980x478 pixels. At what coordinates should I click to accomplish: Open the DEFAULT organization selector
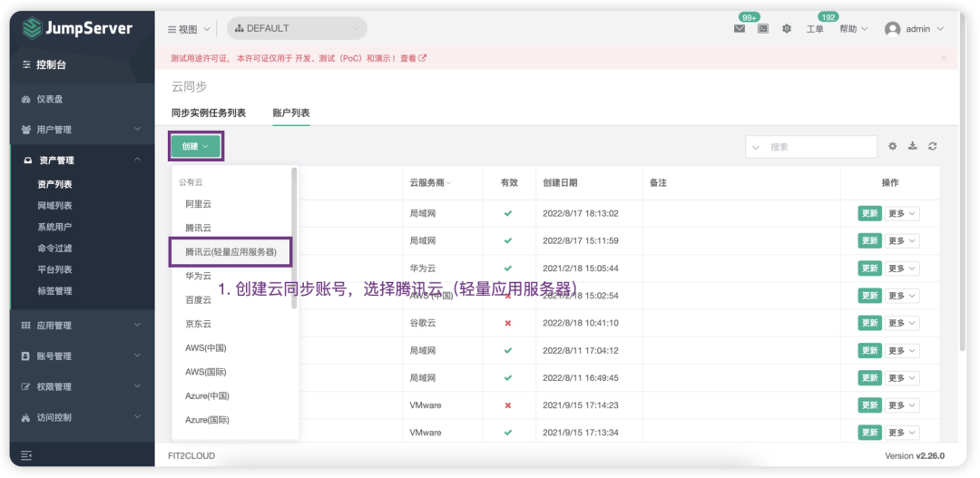coord(297,28)
